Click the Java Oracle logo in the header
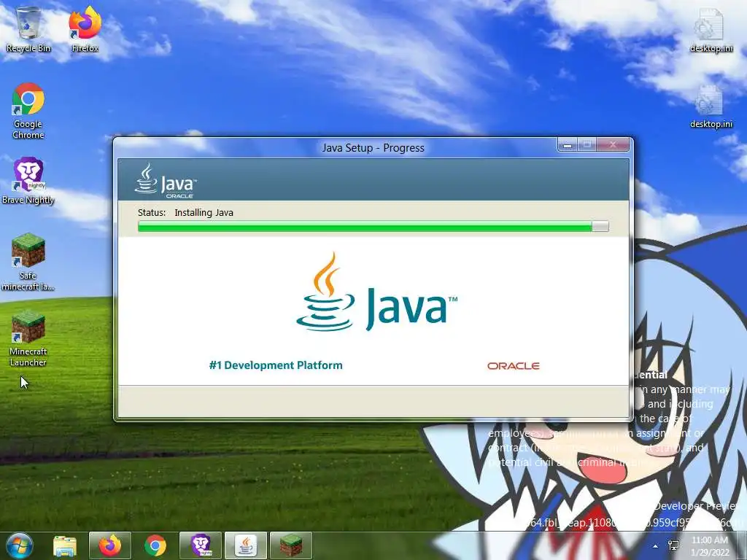Image resolution: width=747 pixels, height=560 pixels. point(166,181)
